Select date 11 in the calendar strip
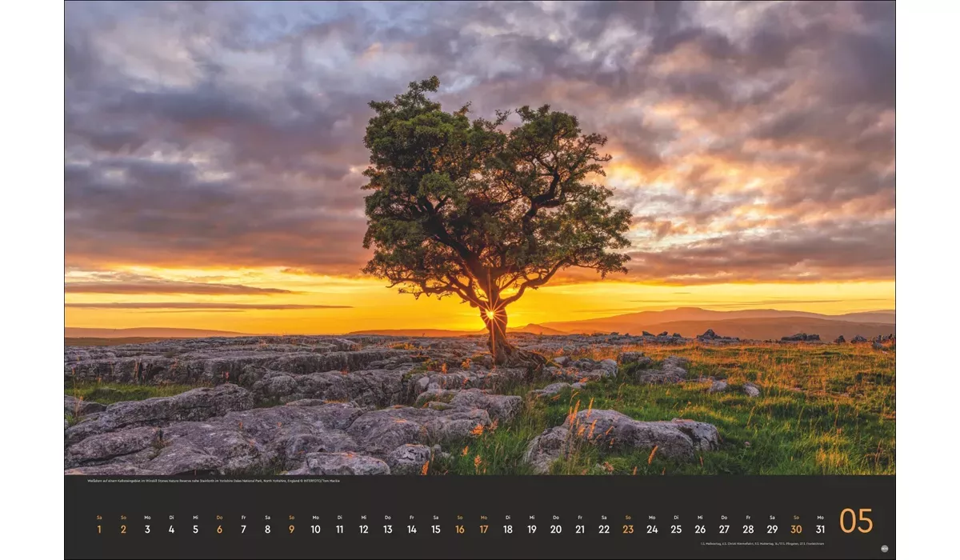This screenshot has height=560, width=960. pos(339,529)
